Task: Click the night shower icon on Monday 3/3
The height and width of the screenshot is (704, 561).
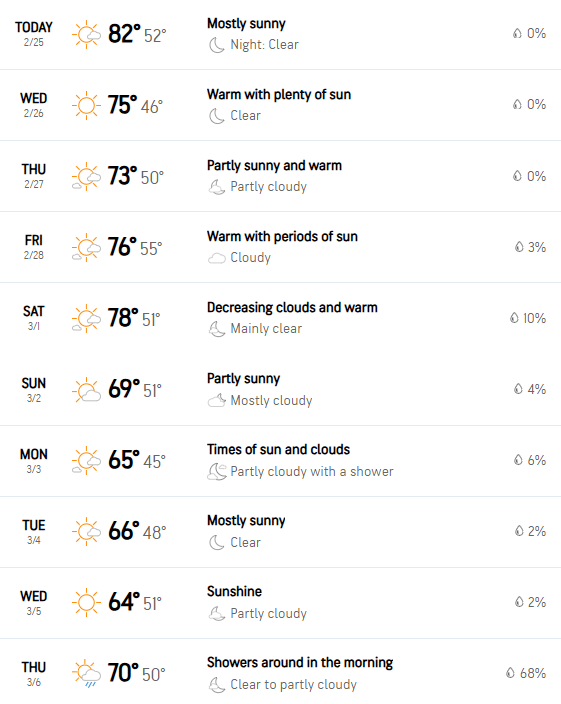Action: click(x=216, y=471)
